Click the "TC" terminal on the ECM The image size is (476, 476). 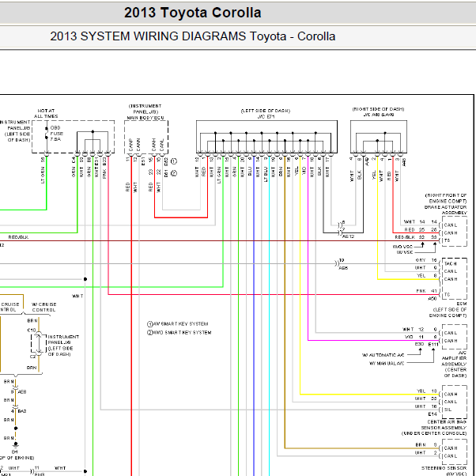(x=448, y=295)
